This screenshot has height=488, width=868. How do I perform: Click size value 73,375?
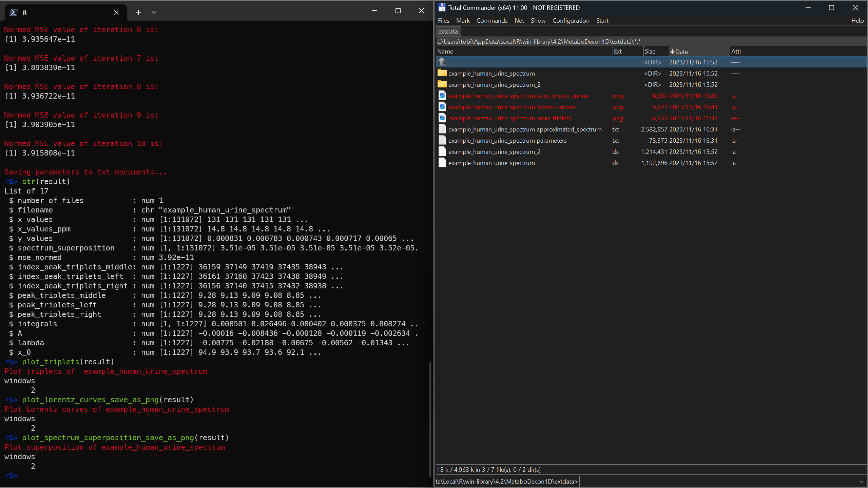pyautogui.click(x=658, y=141)
